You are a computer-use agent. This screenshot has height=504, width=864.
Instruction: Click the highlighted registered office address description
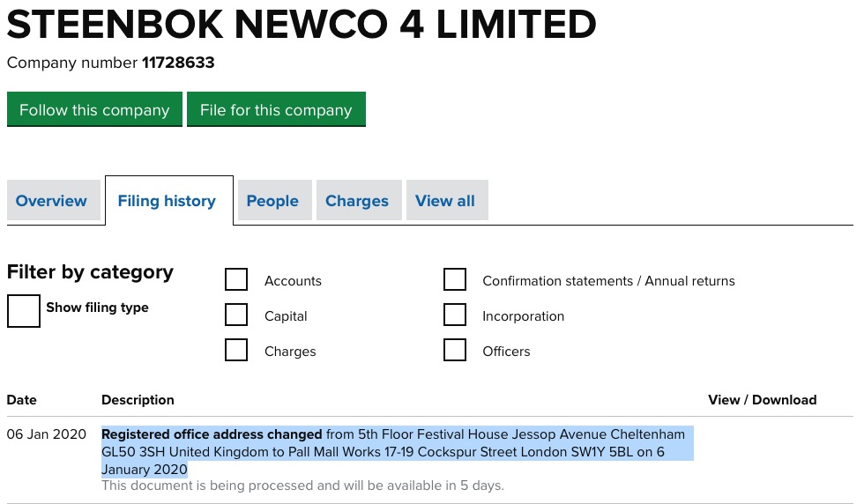[x=392, y=452]
